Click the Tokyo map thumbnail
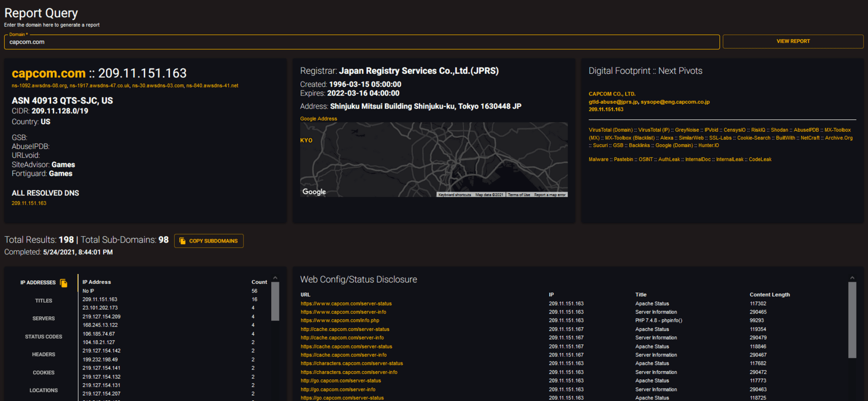The image size is (868, 401). pos(434,160)
